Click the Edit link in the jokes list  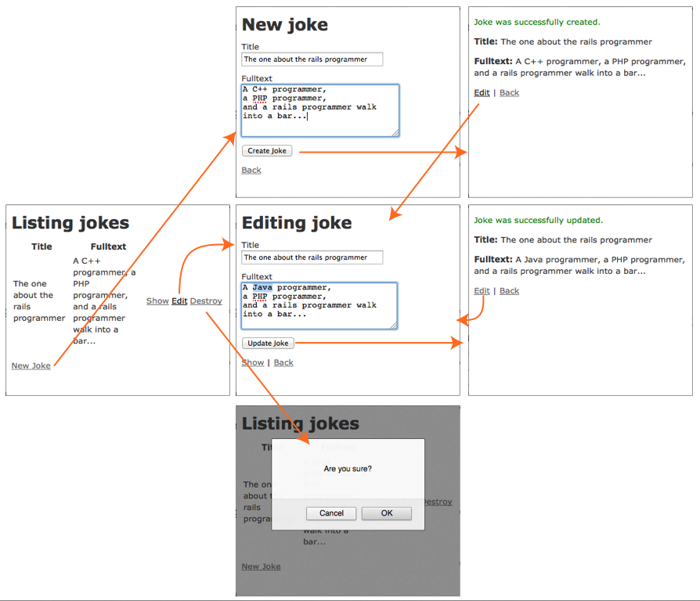pyautogui.click(x=179, y=300)
